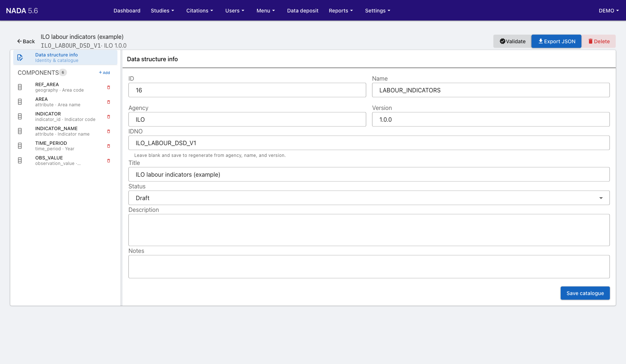Image resolution: width=626 pixels, height=364 pixels.
Task: Delete the OBS_VALUE component
Action: [x=109, y=161]
